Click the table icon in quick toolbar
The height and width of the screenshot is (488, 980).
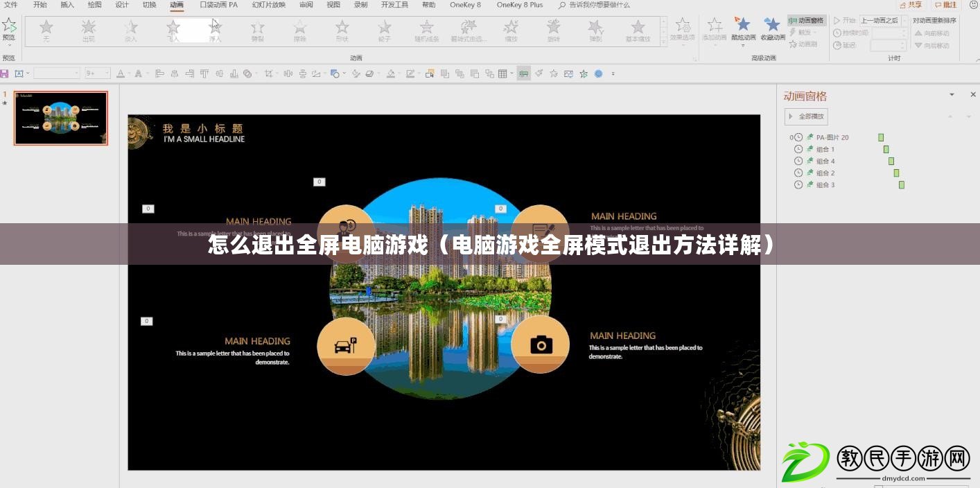(x=502, y=73)
